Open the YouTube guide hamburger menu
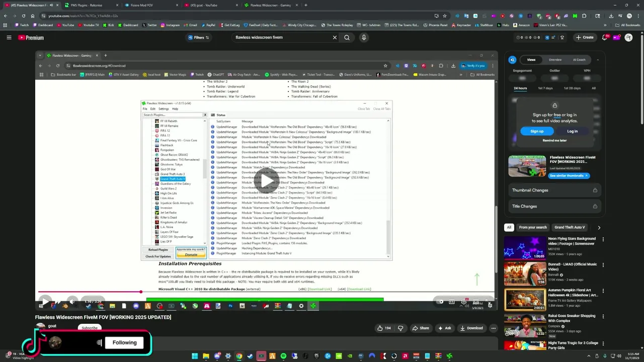 coord(9,37)
